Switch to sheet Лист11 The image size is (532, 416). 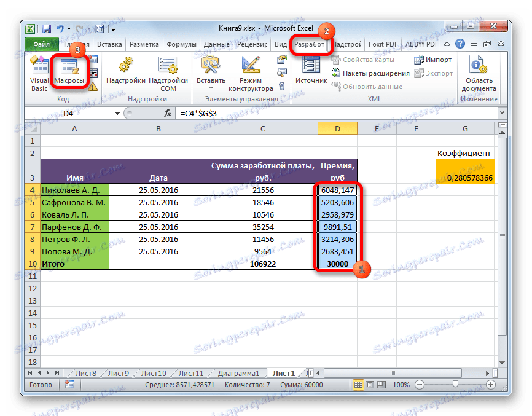tap(191, 373)
